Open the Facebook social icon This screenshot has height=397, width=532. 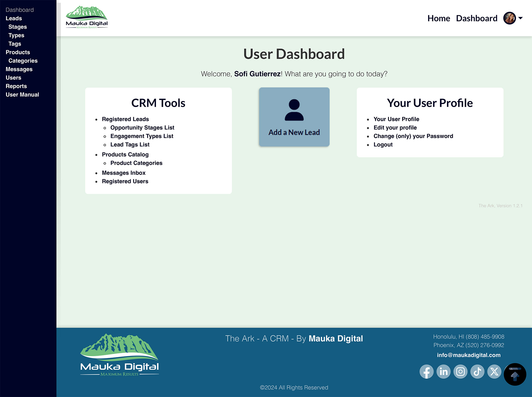point(426,371)
